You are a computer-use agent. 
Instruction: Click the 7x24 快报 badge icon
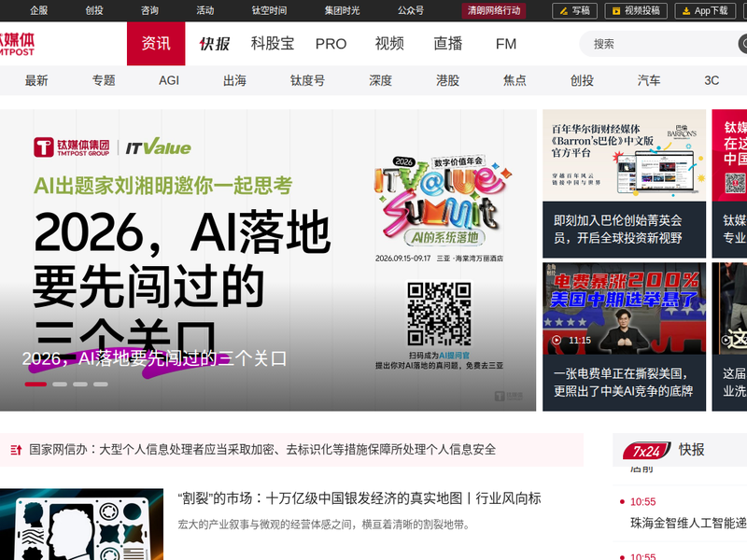[646, 450]
